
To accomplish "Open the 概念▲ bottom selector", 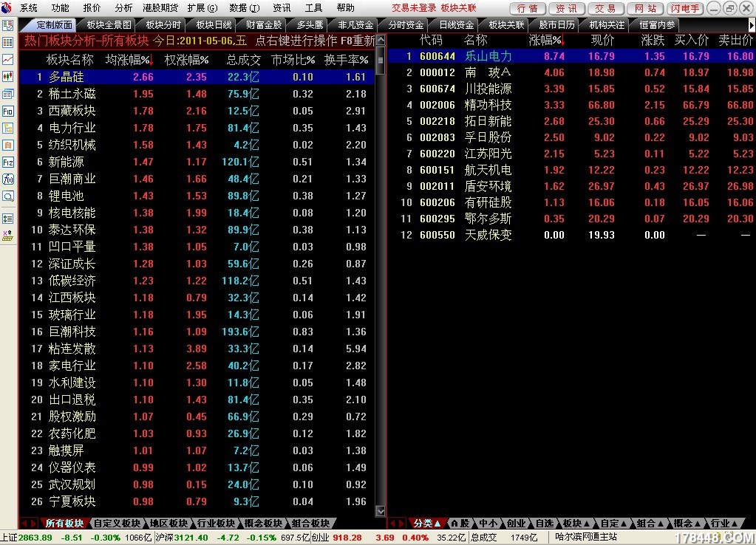I will pos(687,524).
